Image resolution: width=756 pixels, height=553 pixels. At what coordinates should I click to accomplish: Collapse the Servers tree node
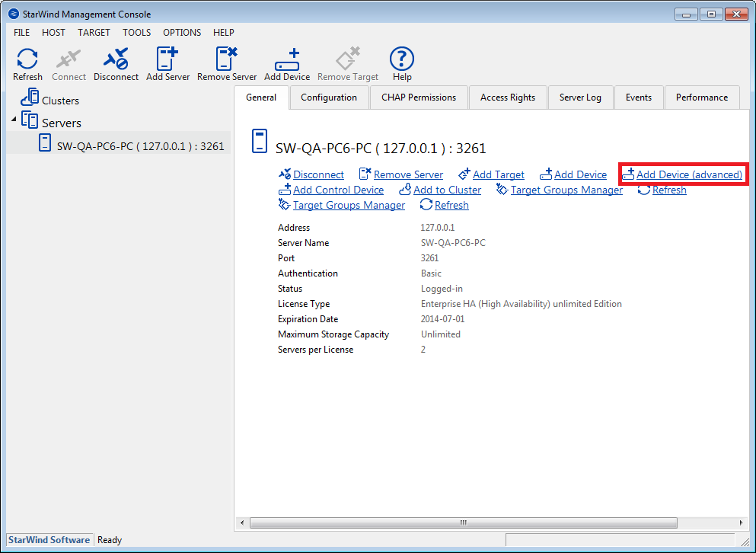click(14, 119)
